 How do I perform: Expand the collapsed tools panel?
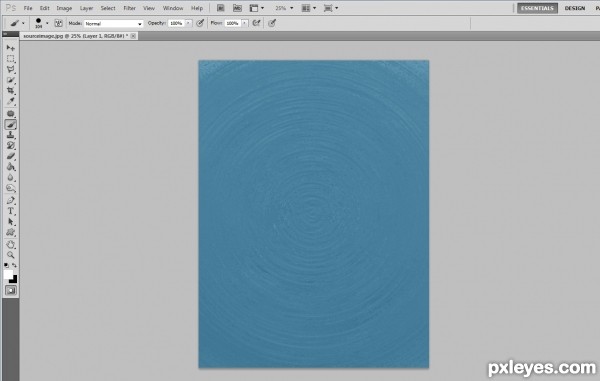pos(5,34)
